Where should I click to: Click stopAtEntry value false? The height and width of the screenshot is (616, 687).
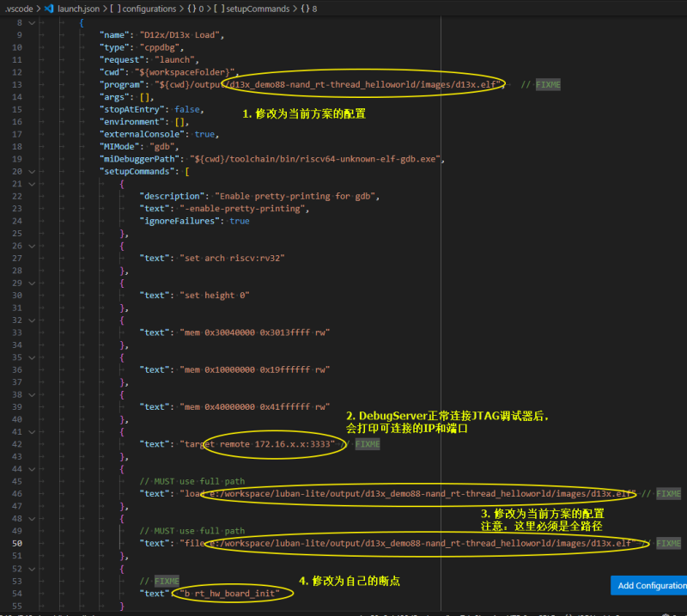tap(187, 109)
